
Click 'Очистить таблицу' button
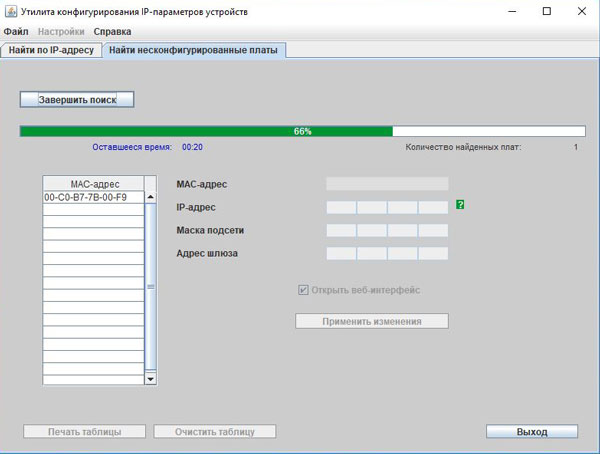214,432
